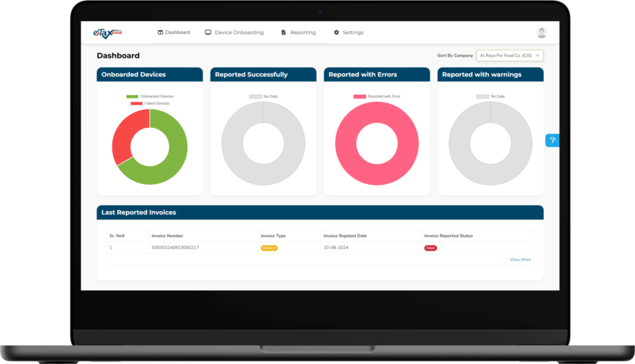This screenshot has width=635, height=364.
Task: Toggle the red Failed Devices legend swatch
Action: (136, 104)
